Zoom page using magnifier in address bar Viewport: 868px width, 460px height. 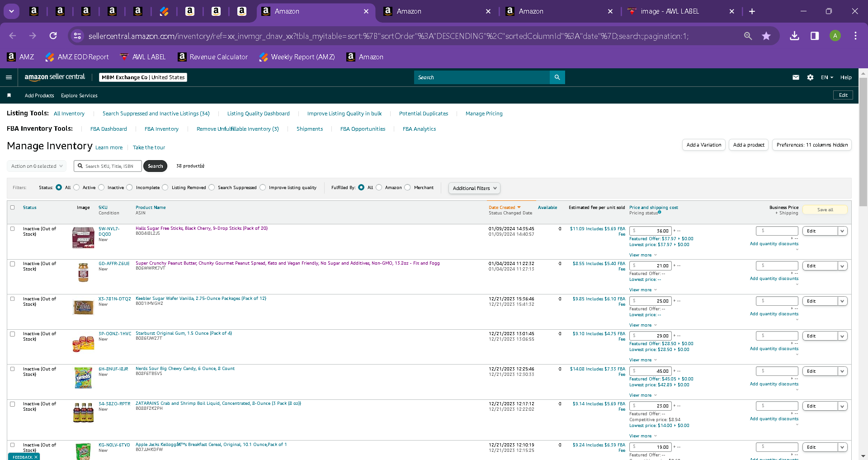748,36
